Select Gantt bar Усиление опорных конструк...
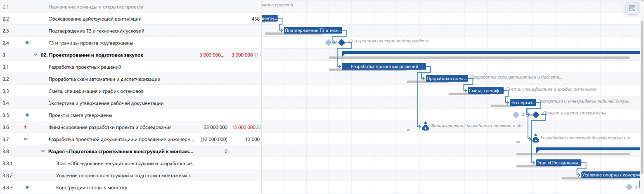Viewport: 644px width, 194px height. (x=611, y=175)
